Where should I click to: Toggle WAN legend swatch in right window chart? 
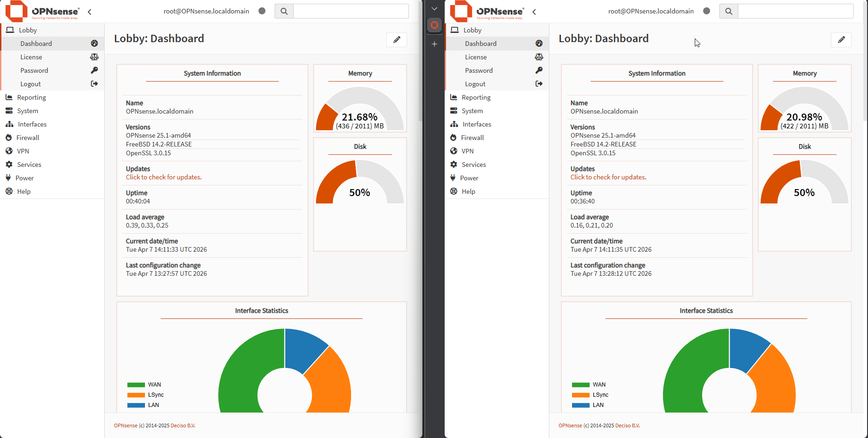click(581, 385)
